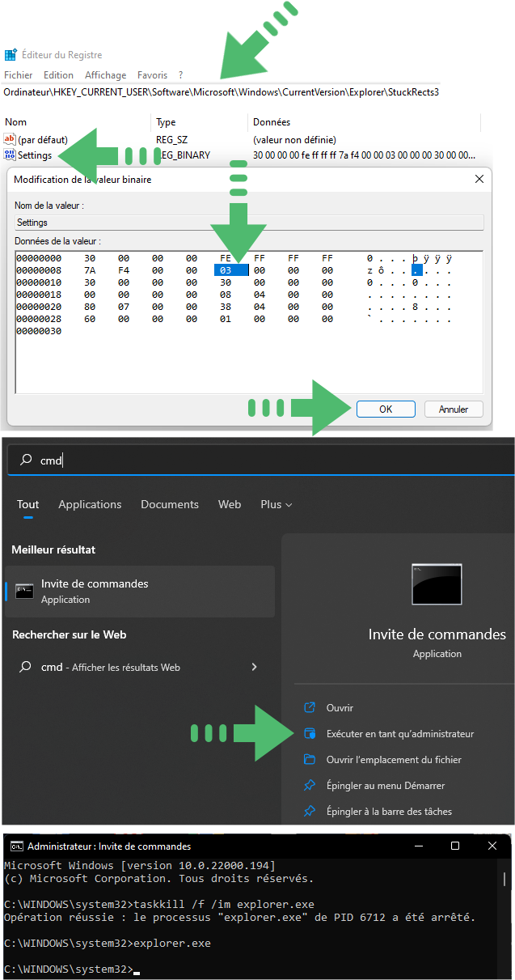Click the F4 byte in the hex editor
515x980 pixels.
(124, 270)
